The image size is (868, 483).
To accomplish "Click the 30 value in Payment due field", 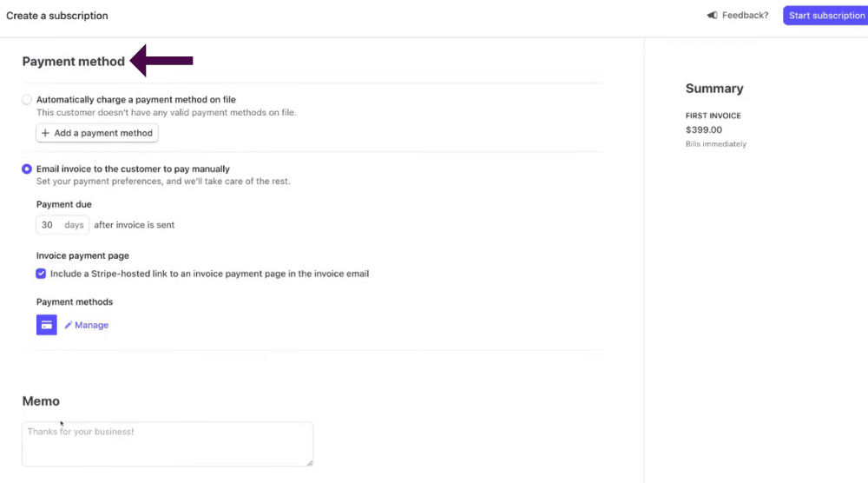I will coord(47,225).
